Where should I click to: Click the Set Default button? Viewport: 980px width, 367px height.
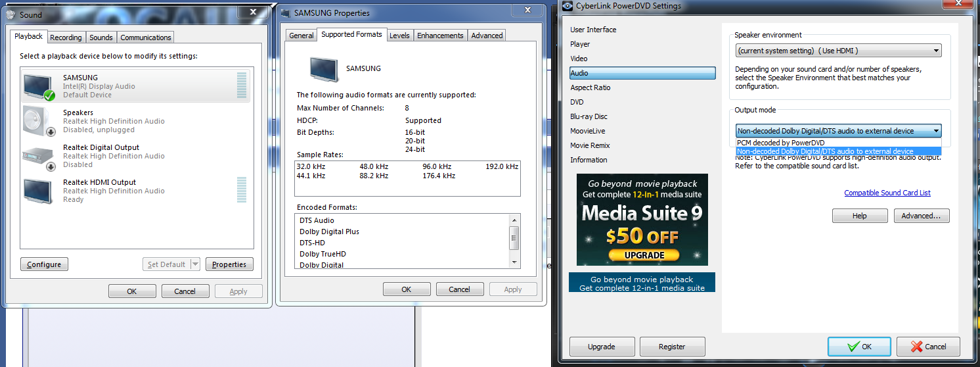[166, 264]
